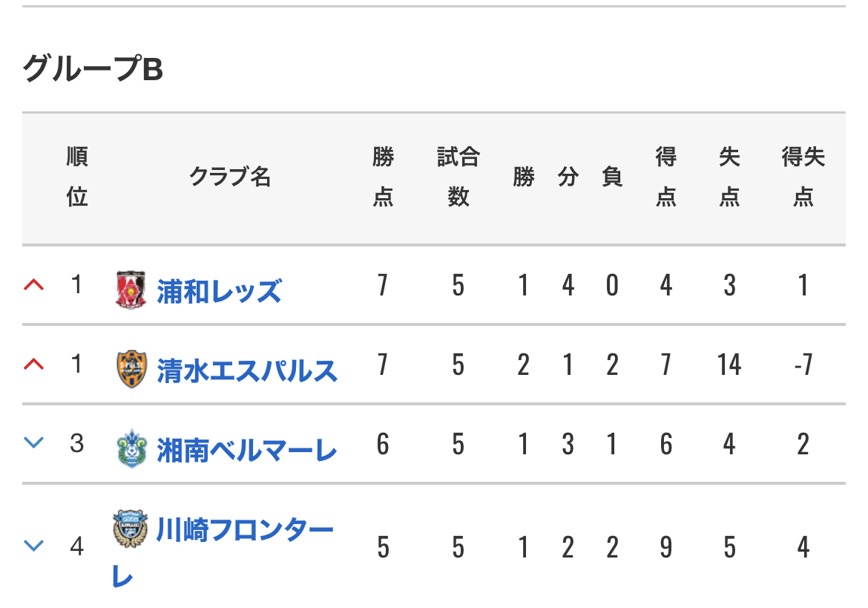Screen dimensions: 868x608
Task: Click the Urawa Reds club crest
Action: (131, 290)
